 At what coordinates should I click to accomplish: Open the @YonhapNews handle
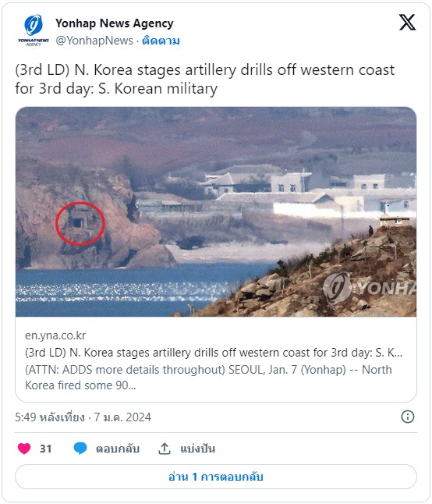pos(94,41)
